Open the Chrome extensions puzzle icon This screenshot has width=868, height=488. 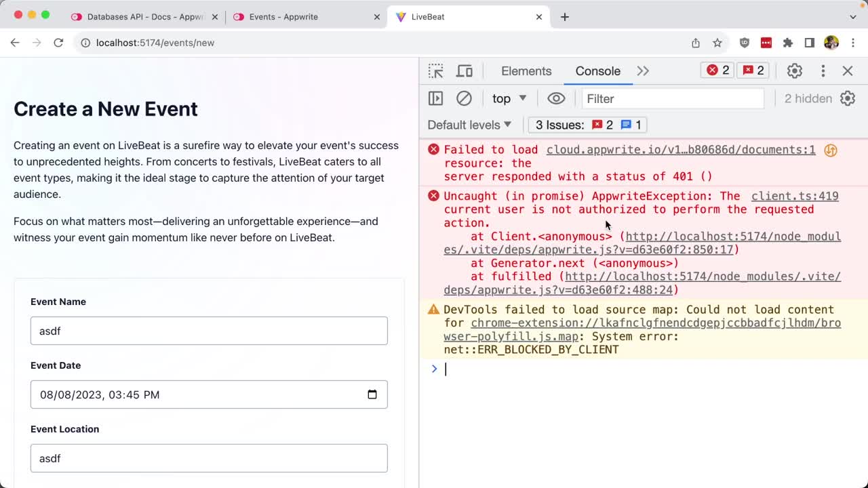pos(787,43)
